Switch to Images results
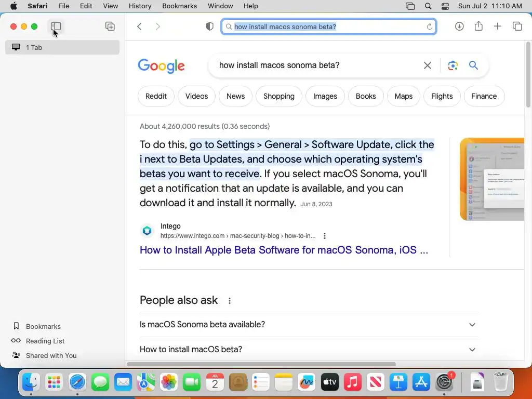The width and height of the screenshot is (532, 399). (325, 96)
